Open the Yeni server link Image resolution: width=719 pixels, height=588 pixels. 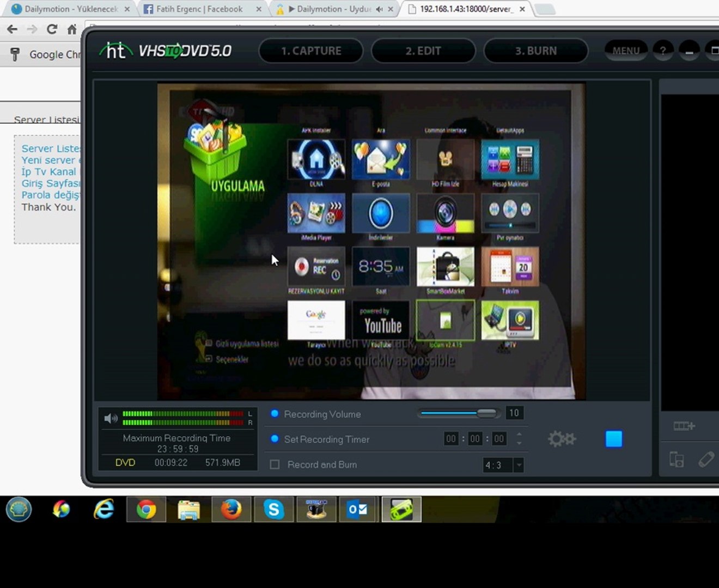point(51,160)
